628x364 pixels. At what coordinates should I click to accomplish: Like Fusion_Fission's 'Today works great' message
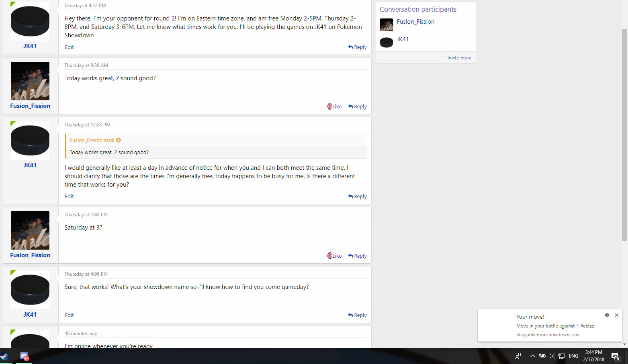(x=334, y=106)
